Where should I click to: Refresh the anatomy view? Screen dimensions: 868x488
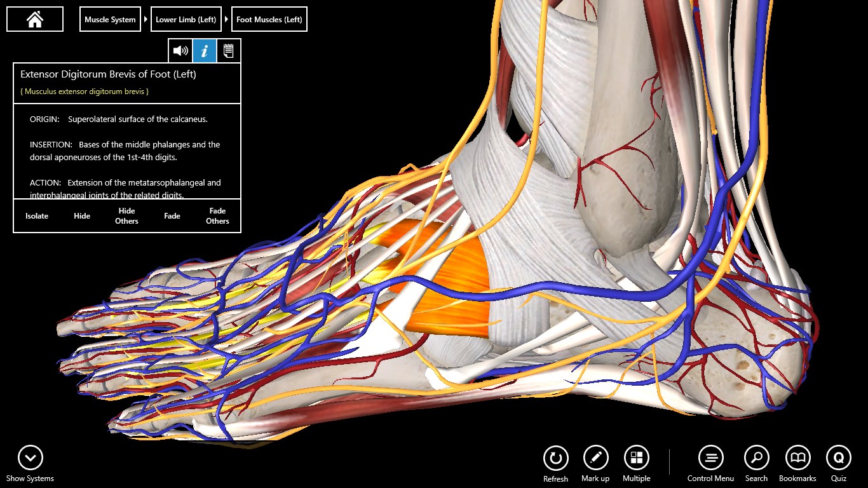tap(555, 457)
